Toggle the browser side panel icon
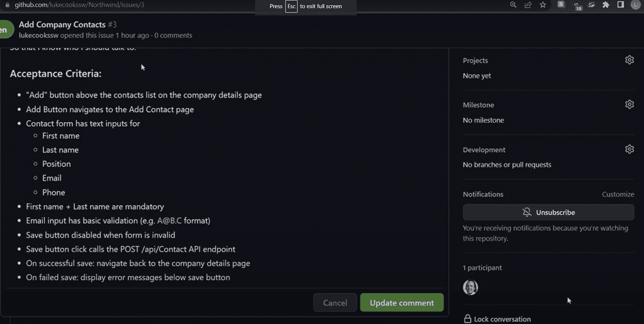644x324 pixels. (621, 5)
